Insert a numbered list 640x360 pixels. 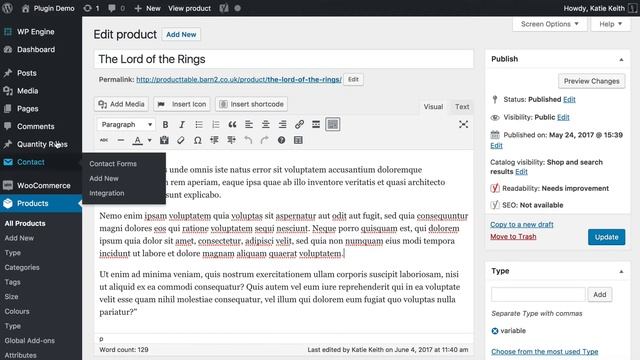pyautogui.click(x=216, y=124)
